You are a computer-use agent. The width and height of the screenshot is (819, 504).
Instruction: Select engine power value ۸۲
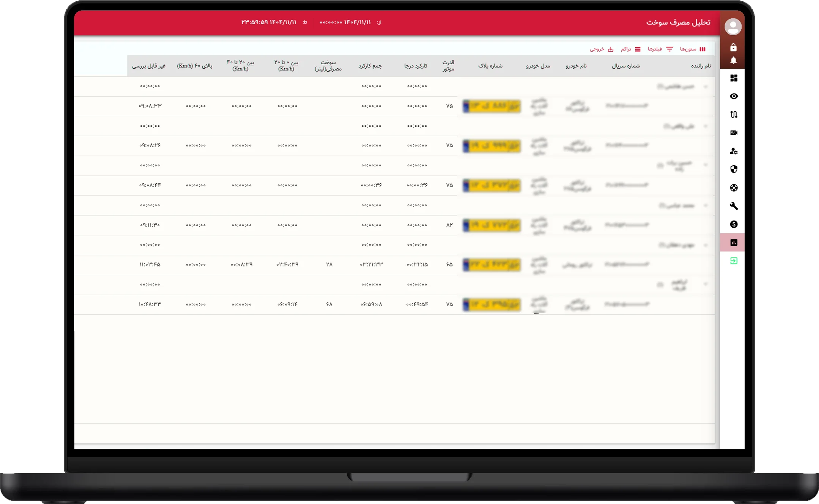(x=449, y=225)
